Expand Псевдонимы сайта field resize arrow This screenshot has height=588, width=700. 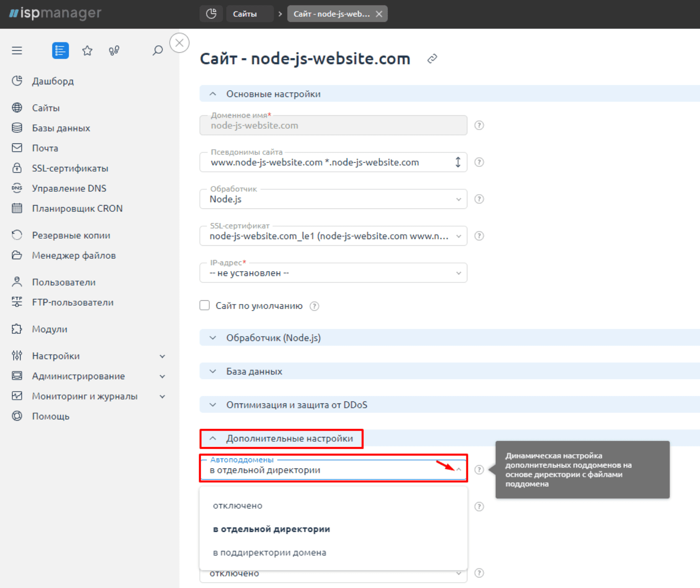click(x=458, y=162)
